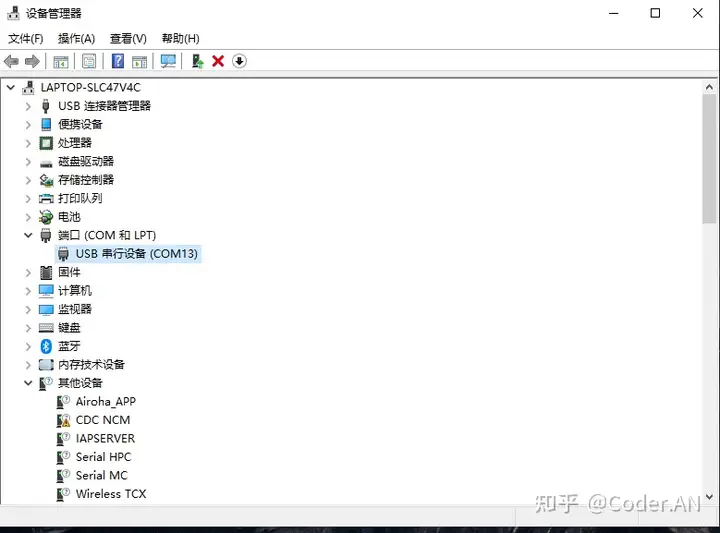
Task: Open Properties toolbar icon
Action: pos(89,61)
